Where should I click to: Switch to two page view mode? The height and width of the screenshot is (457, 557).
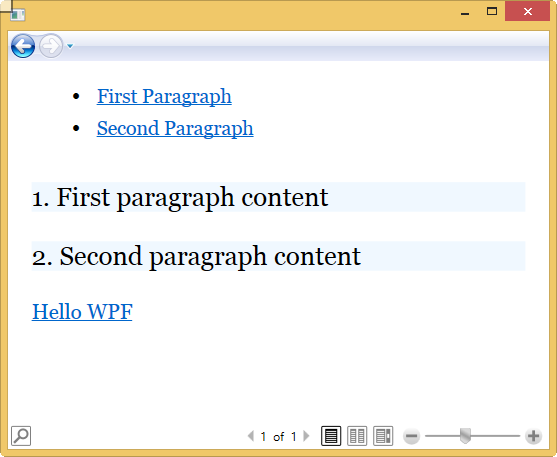pyautogui.click(x=357, y=436)
